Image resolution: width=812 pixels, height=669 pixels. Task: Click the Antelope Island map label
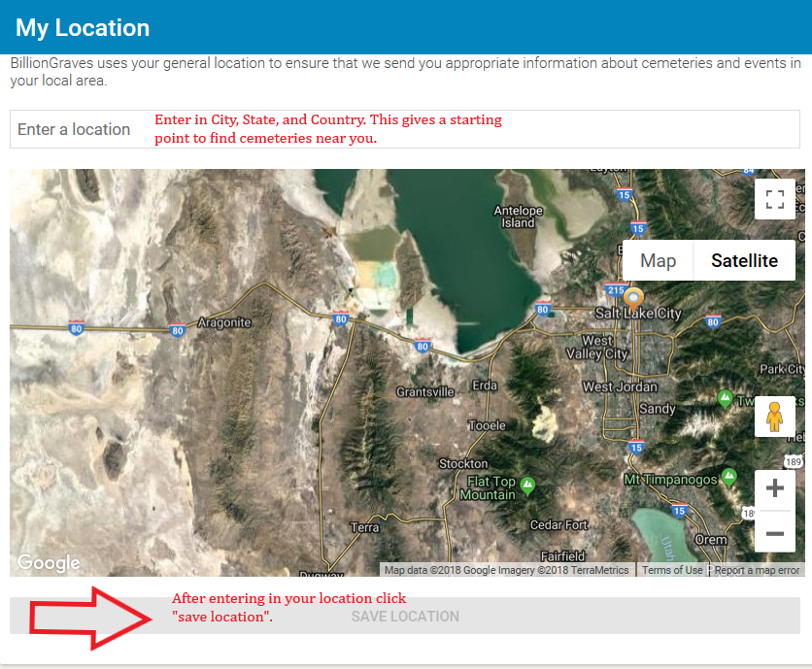click(518, 217)
